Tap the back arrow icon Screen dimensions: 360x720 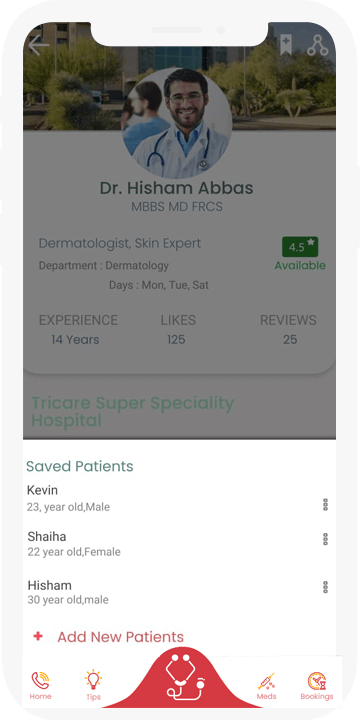39,45
